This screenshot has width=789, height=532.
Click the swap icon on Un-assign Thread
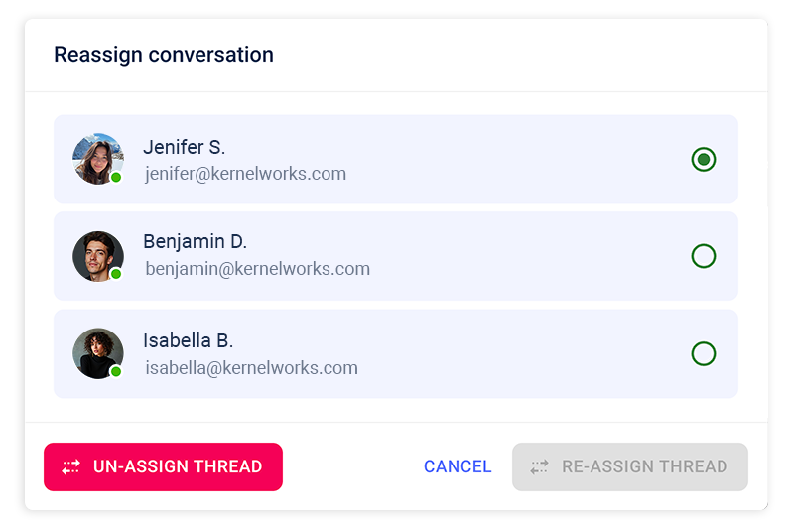tap(71, 466)
